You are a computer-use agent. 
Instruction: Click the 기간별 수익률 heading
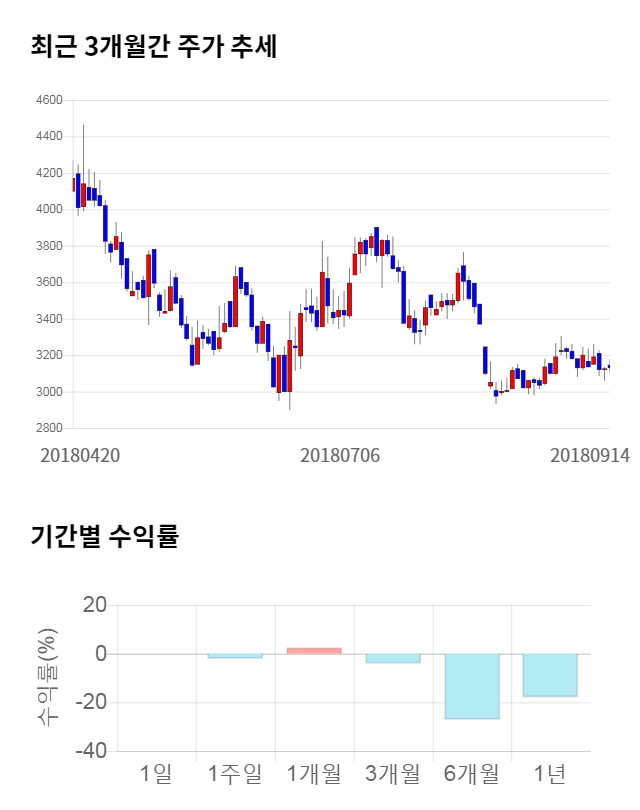(104, 536)
